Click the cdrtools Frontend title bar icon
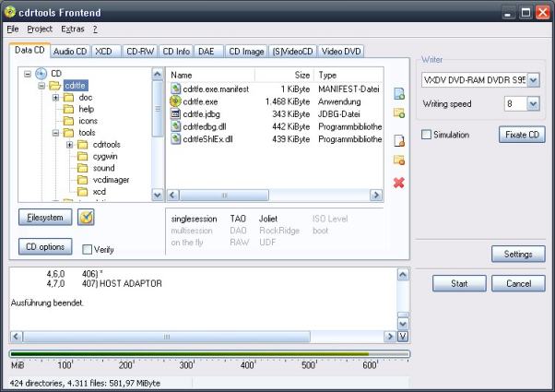555x392 pixels. [x=10, y=12]
